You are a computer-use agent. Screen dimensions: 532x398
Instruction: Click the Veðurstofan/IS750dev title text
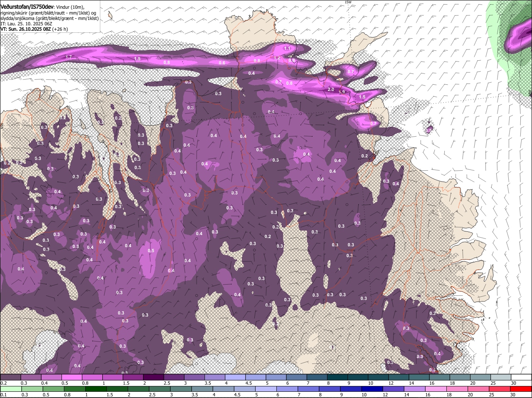click(x=27, y=7)
